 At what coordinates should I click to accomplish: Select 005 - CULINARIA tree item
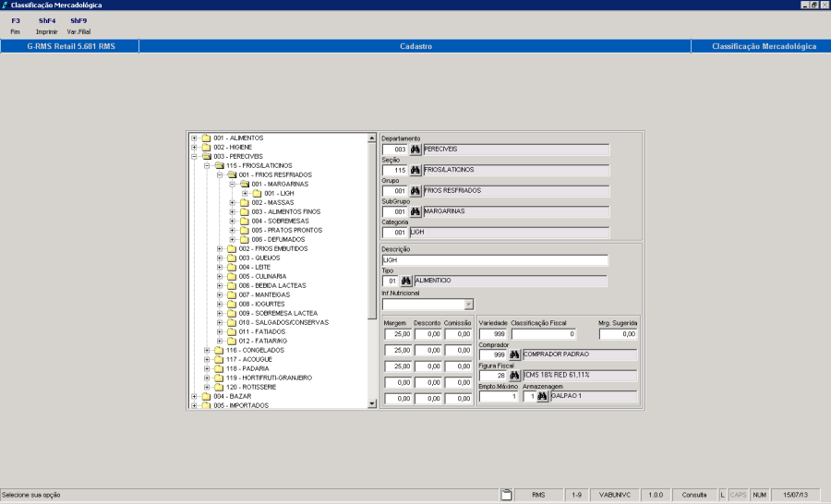tap(262, 277)
